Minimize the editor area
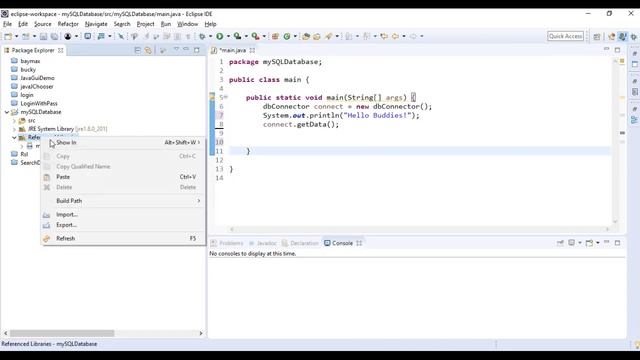The width and height of the screenshot is (640, 360). pyautogui.click(x=607, y=49)
